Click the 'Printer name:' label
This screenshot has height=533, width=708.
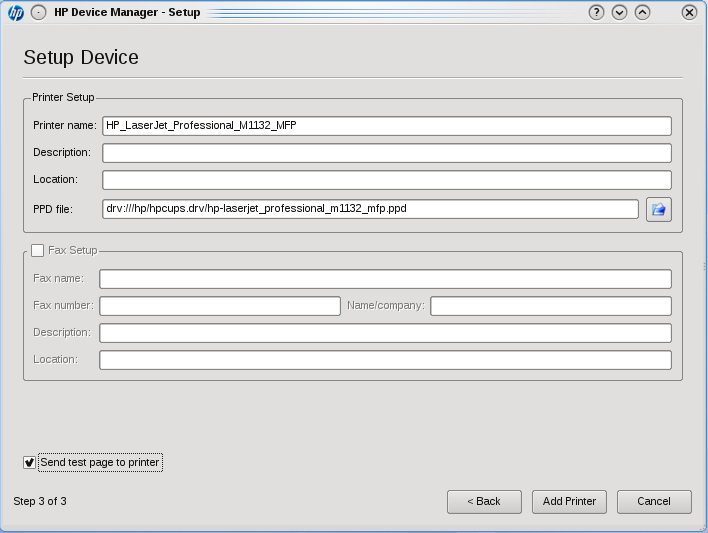tap(65, 126)
